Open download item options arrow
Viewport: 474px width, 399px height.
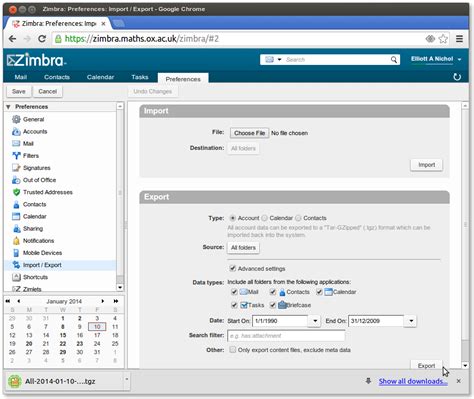click(x=127, y=379)
